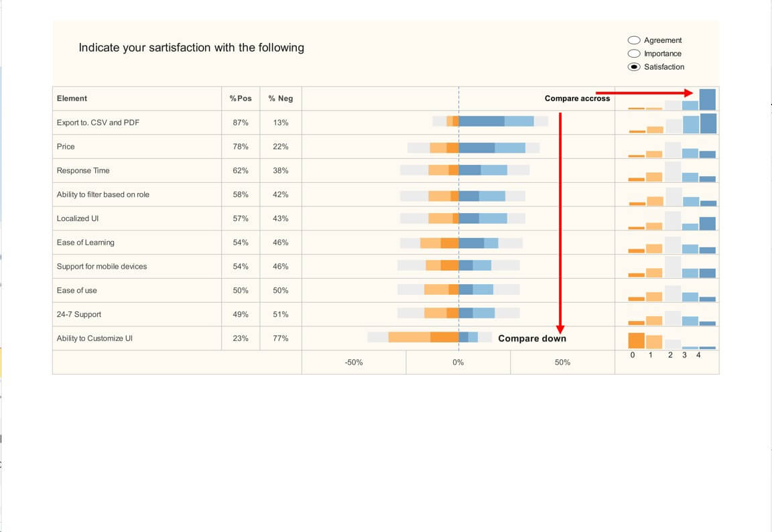Image resolution: width=772 pixels, height=532 pixels.
Task: Select the Agreement radio button
Action: click(x=634, y=40)
